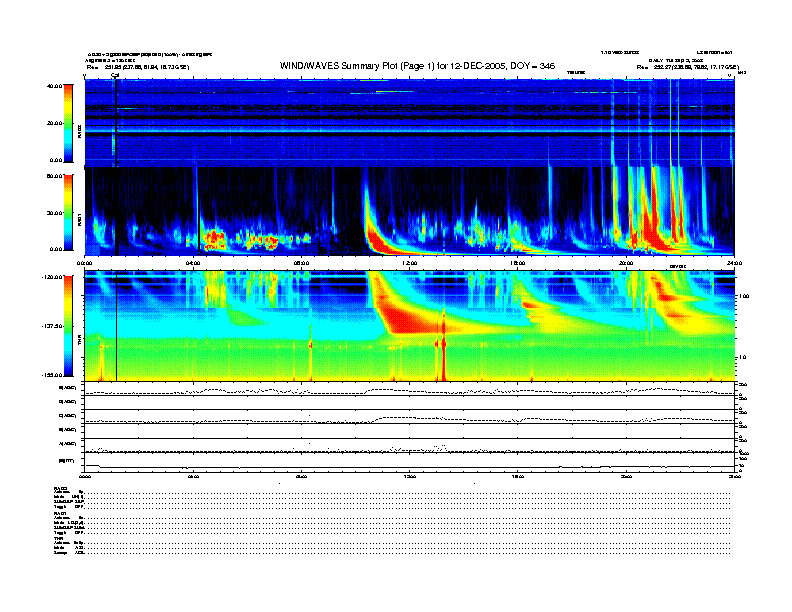Click the large red burst in TNR panel
The height and width of the screenshot is (612, 792).
click(405, 312)
